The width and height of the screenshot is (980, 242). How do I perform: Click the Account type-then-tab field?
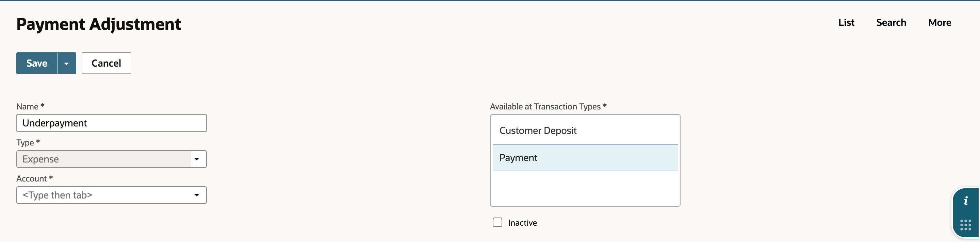tap(112, 195)
